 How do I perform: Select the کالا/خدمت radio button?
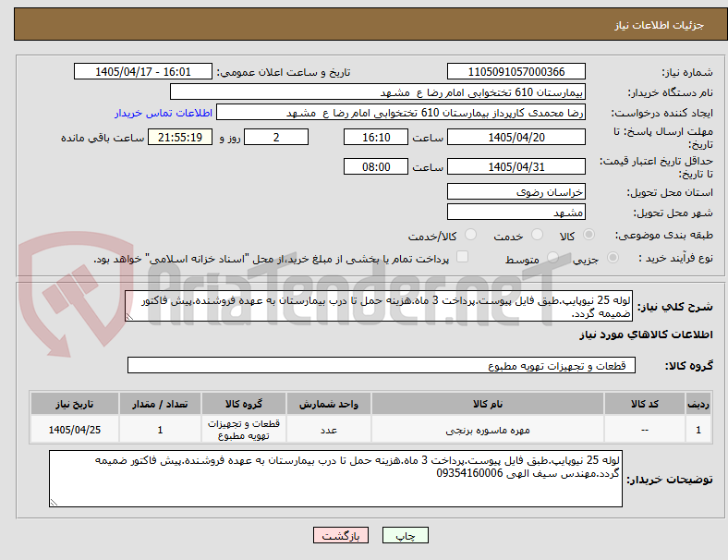tap(471, 235)
